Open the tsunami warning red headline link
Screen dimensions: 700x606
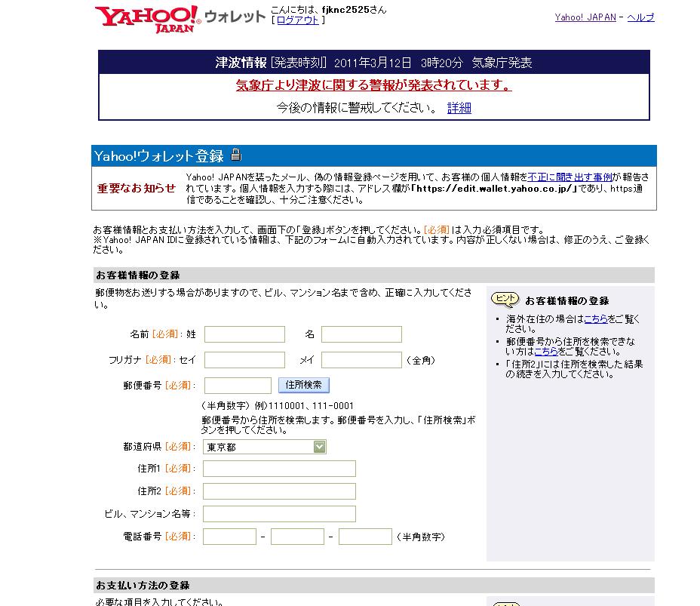[x=373, y=85]
